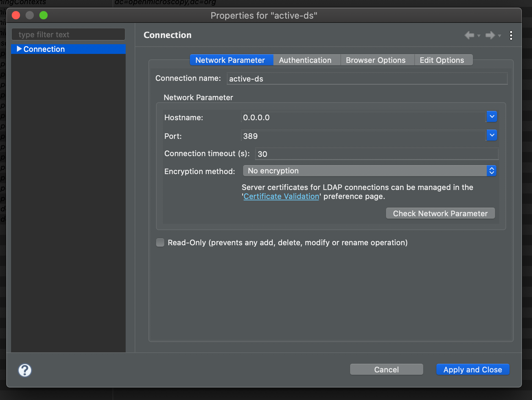Click the Connection timeout field
Screen dimensions: 532x400
[377, 154]
